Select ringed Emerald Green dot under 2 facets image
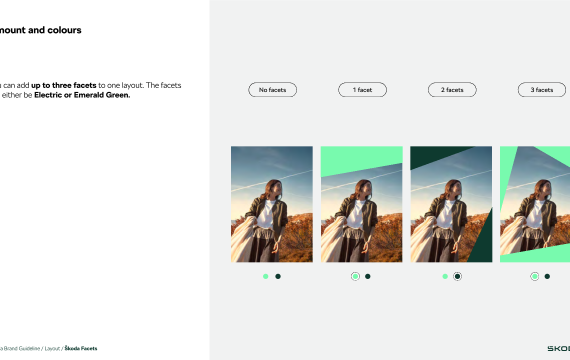The width and height of the screenshot is (570, 360). 457,276
